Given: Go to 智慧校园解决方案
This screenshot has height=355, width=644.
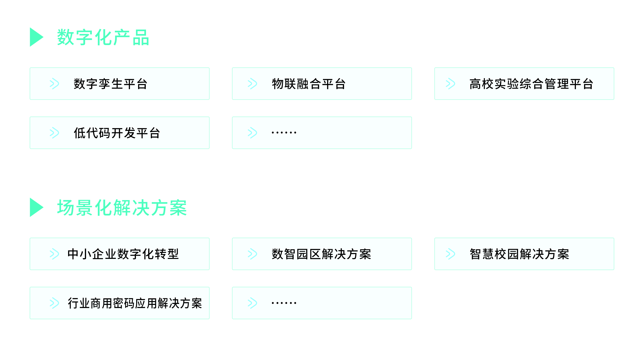Looking at the screenshot, I should point(524,254).
